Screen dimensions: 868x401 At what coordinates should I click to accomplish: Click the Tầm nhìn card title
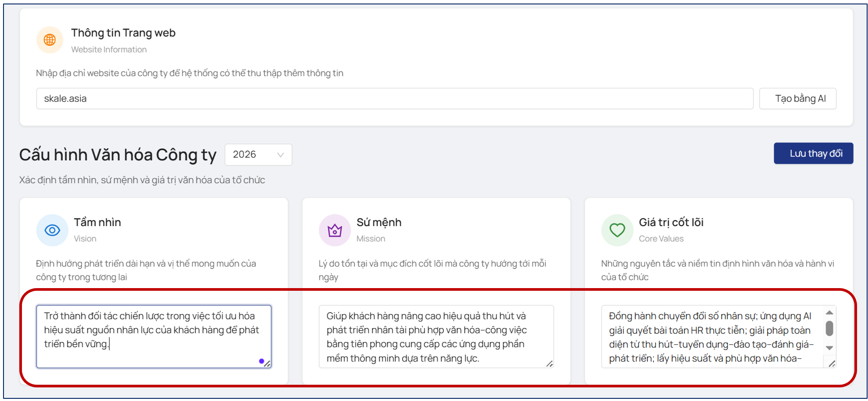point(97,222)
